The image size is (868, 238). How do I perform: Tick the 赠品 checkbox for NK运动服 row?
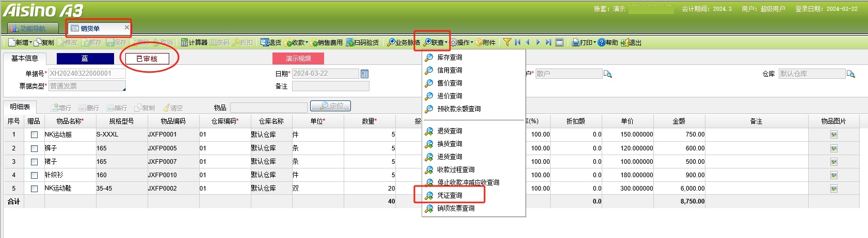pos(34,134)
